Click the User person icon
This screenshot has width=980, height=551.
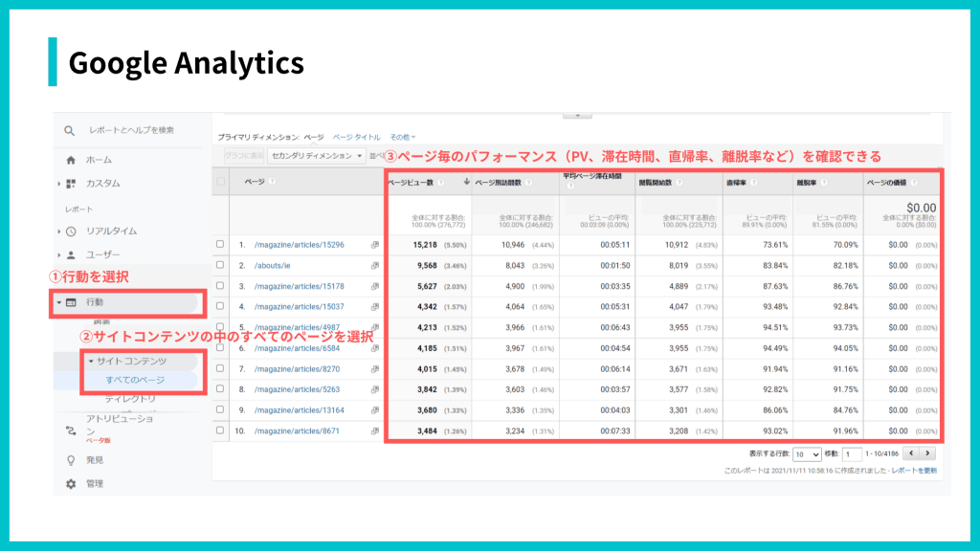71,254
